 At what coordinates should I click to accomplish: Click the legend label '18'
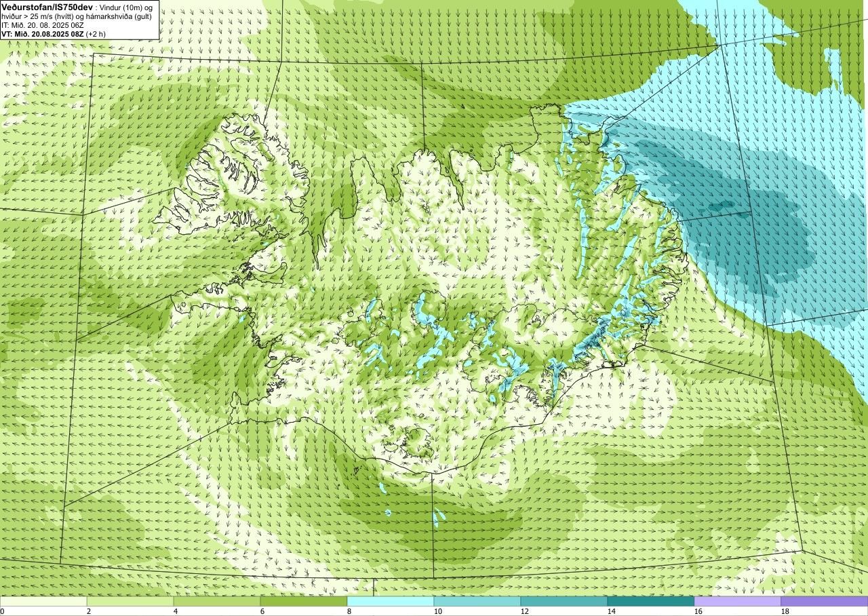click(x=785, y=611)
